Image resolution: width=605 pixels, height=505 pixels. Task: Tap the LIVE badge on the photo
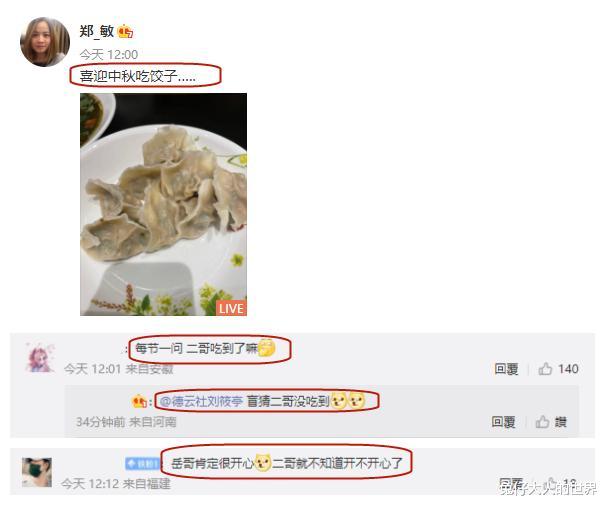pyautogui.click(x=231, y=308)
